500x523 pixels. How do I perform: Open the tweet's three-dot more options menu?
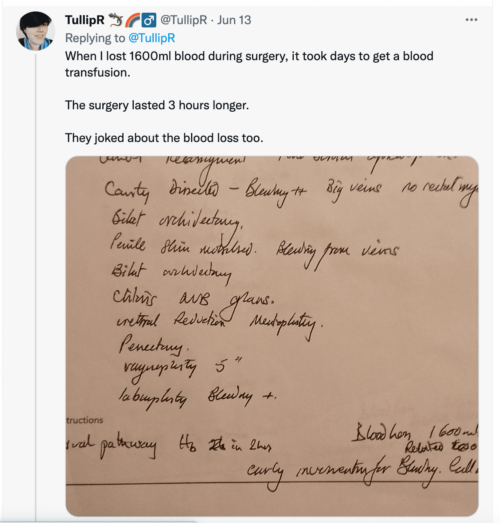471,20
